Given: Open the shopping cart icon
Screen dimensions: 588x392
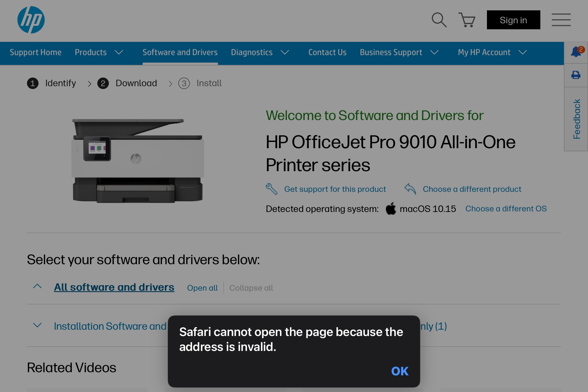Looking at the screenshot, I should click(467, 20).
